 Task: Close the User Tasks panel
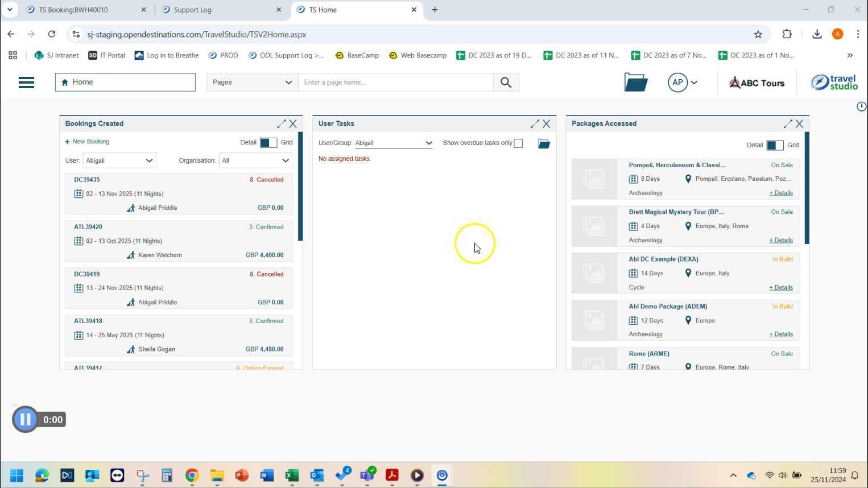click(x=546, y=123)
